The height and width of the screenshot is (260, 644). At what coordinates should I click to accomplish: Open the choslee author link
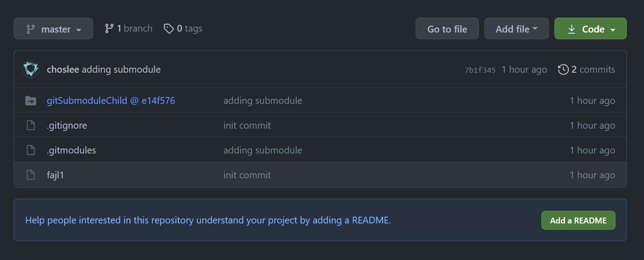[x=63, y=70]
